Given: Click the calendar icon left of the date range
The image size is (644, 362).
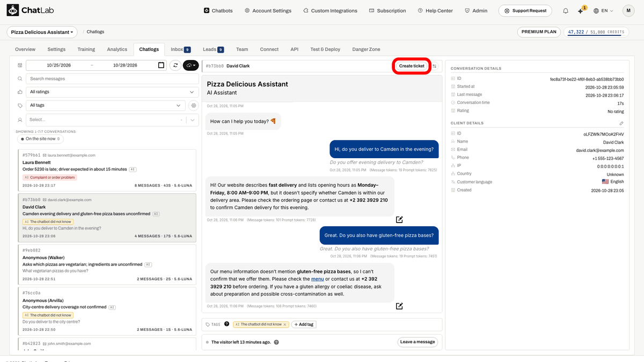Looking at the screenshot, I should (x=20, y=65).
